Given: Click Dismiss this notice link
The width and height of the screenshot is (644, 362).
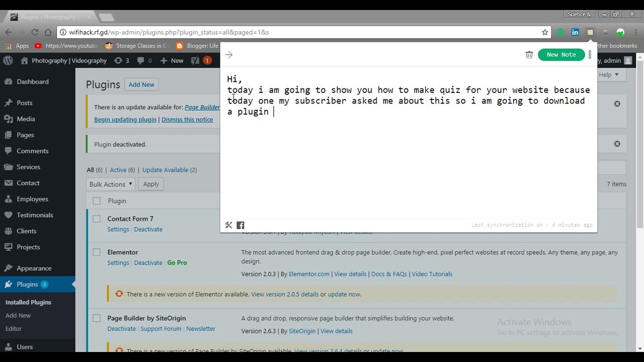Looking at the screenshot, I should pyautogui.click(x=187, y=120).
